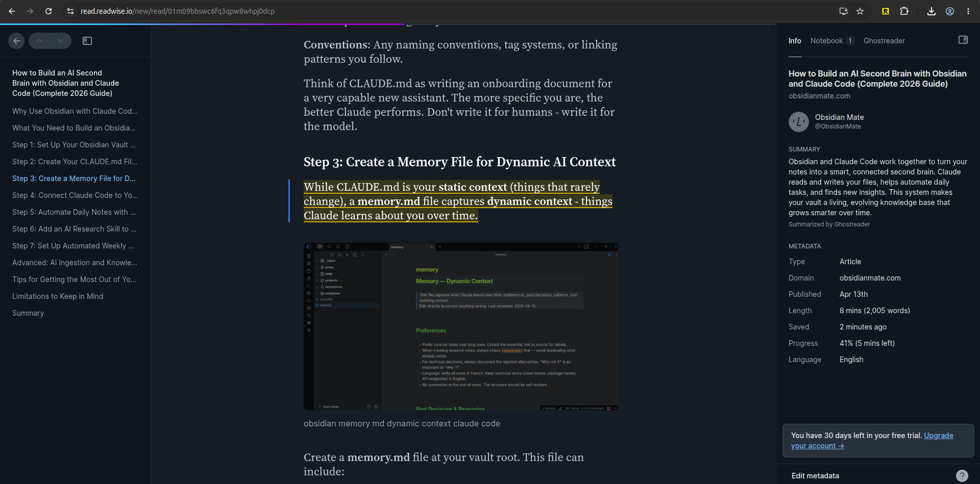This screenshot has width=980, height=484.
Task: Go forward in browser history
Action: coord(30,11)
